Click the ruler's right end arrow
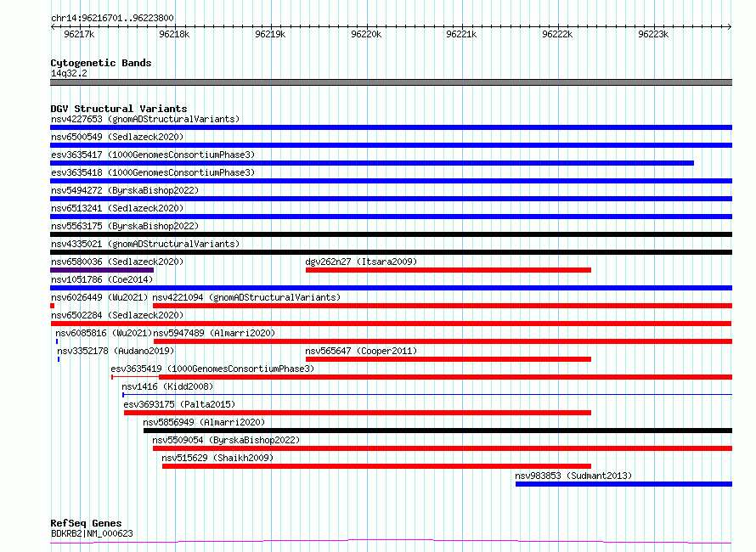The image size is (756, 552). tap(730, 27)
